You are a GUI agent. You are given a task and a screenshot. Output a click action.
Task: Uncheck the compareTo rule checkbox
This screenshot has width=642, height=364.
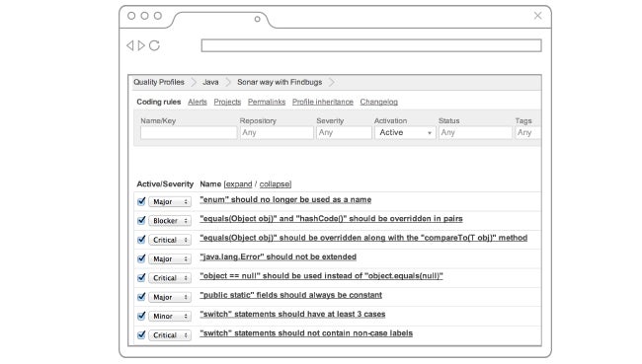(x=141, y=240)
